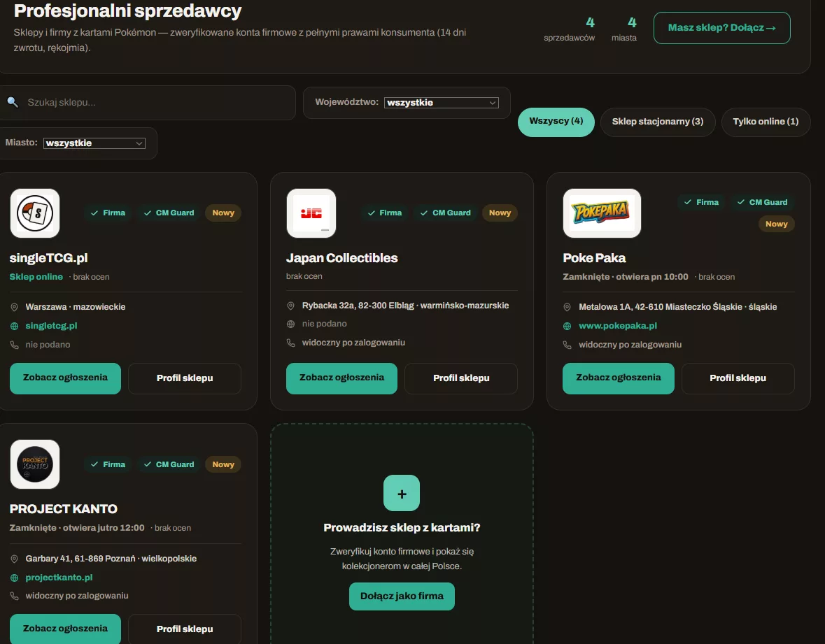
Task: Click the CM Guard badge on Japan Collectibles
Action: click(446, 213)
